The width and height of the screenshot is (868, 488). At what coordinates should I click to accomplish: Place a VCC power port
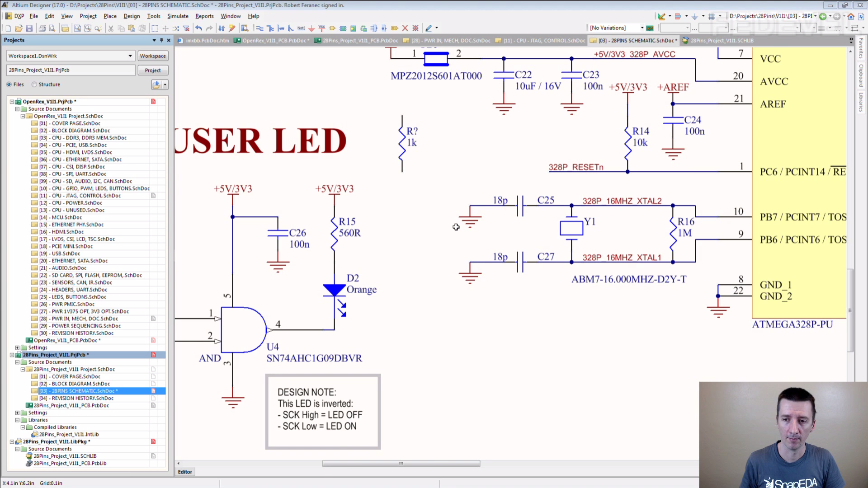coord(321,28)
